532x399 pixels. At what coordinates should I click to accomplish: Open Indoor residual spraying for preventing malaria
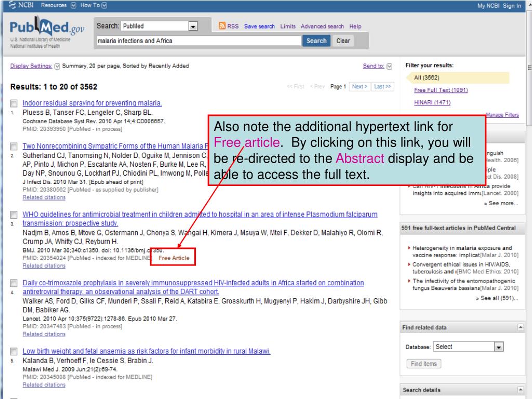(92, 103)
